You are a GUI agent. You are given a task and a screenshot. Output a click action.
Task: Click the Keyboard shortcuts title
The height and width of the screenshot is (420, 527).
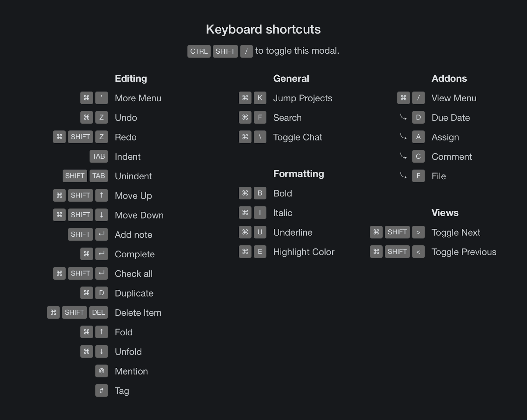click(263, 29)
